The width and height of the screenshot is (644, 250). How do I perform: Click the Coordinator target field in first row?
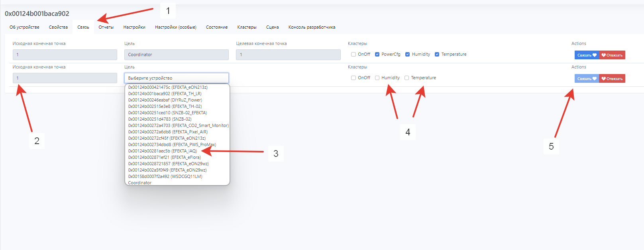176,55
